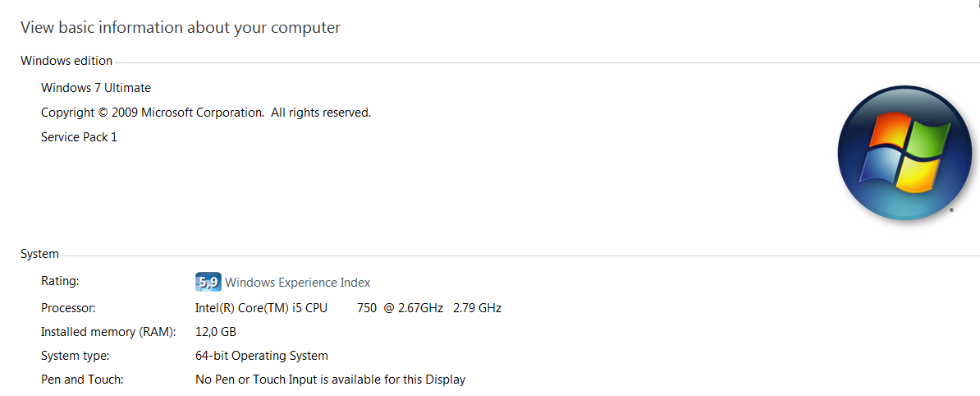Select the System section header
Viewport: 980px width, 396px height.
[x=40, y=254]
